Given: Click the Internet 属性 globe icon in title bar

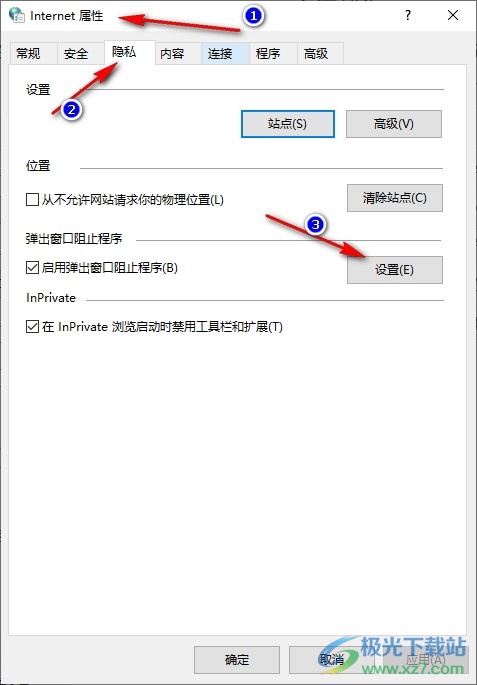Looking at the screenshot, I should (x=17, y=15).
